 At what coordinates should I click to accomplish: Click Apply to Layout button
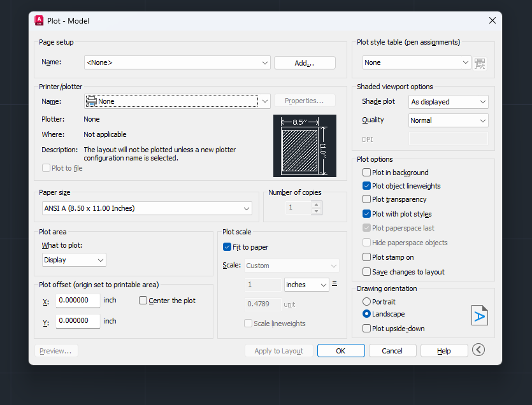[279, 351]
